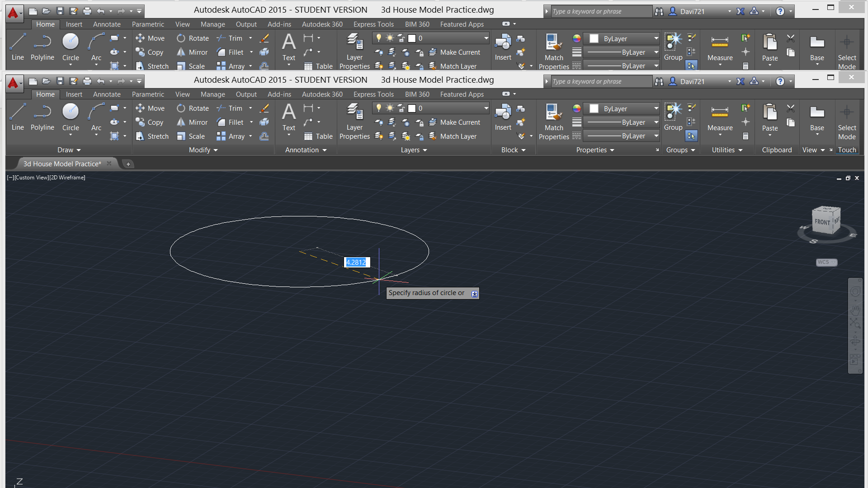Viewport: 868px width, 488px height.
Task: Expand the Block panel in lower ribbon
Action: [513, 150]
